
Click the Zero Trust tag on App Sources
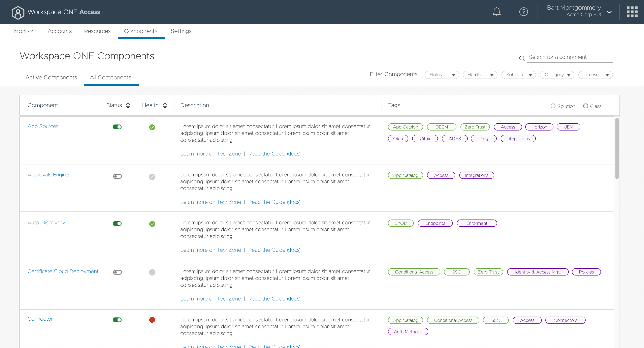point(475,127)
